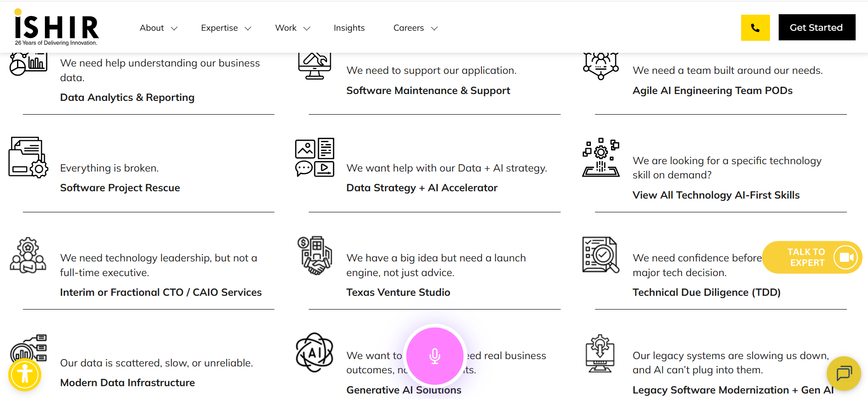Click the fractional CTO leadership team icon
This screenshot has width=868, height=399.
point(28,255)
